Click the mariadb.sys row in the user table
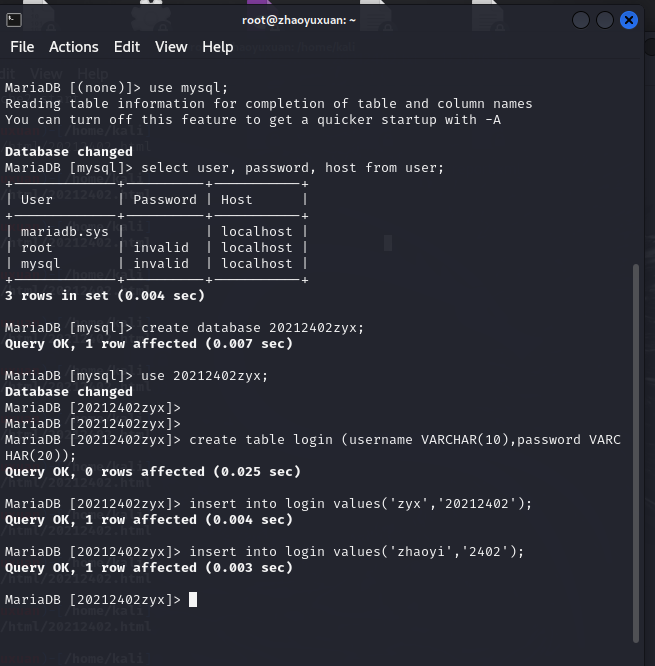The height and width of the screenshot is (666, 655). (58, 231)
